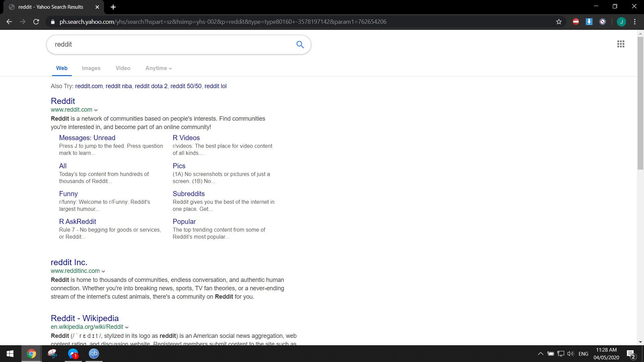This screenshot has width=644, height=362.
Task: Expand the Anytime time filter dropdown
Action: pyautogui.click(x=159, y=68)
